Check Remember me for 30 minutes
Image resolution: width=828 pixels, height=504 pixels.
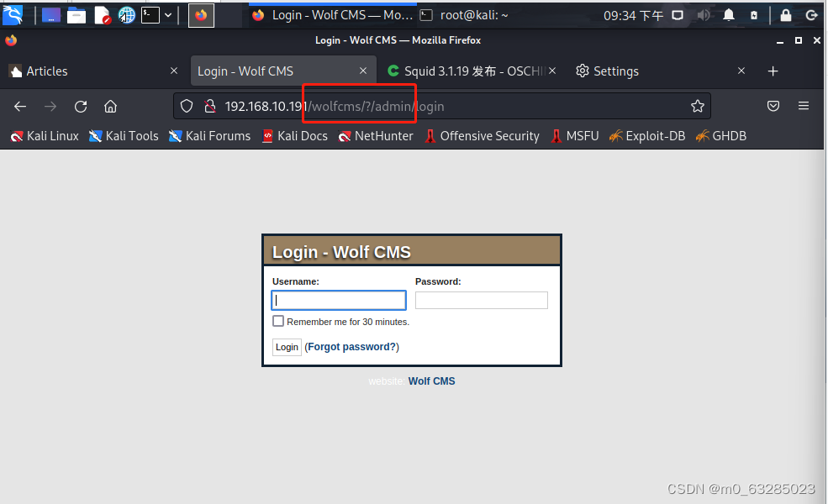click(x=278, y=321)
